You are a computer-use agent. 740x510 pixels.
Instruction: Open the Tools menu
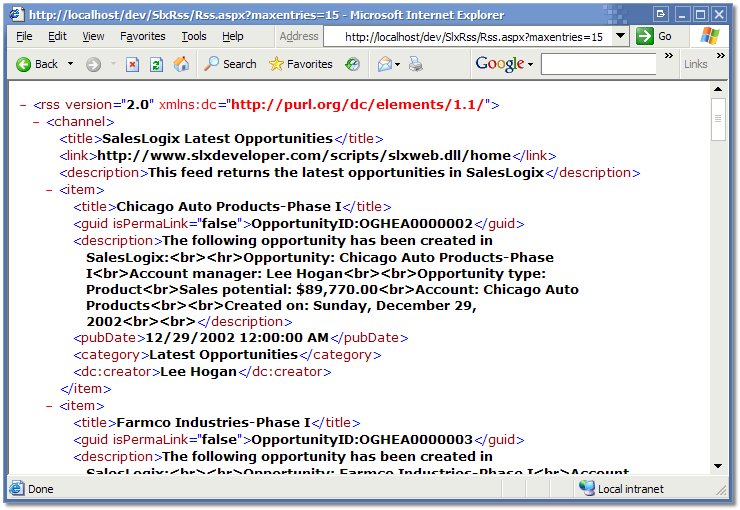[x=194, y=36]
